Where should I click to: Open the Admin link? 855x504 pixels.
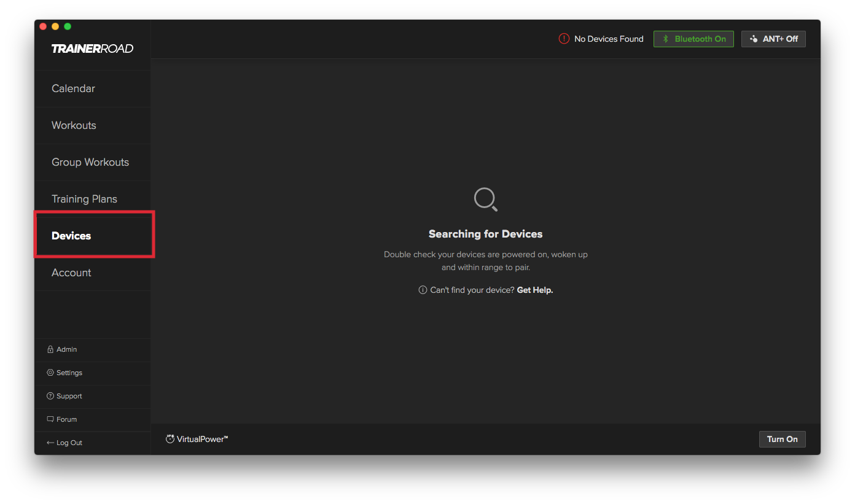point(92,349)
